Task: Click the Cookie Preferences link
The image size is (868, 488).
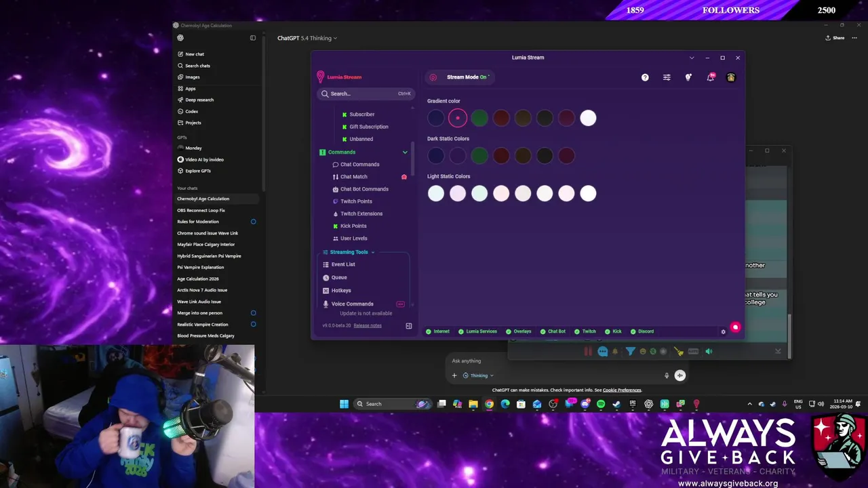Action: 622,390
